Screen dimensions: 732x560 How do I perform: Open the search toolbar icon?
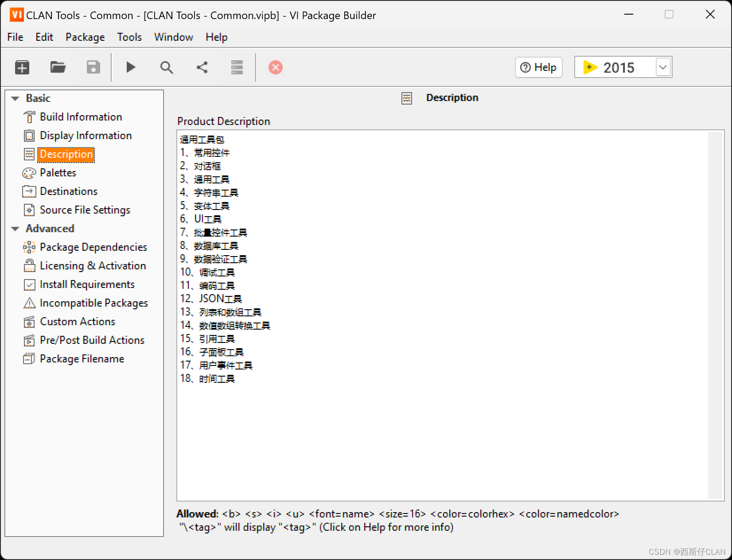coord(166,67)
